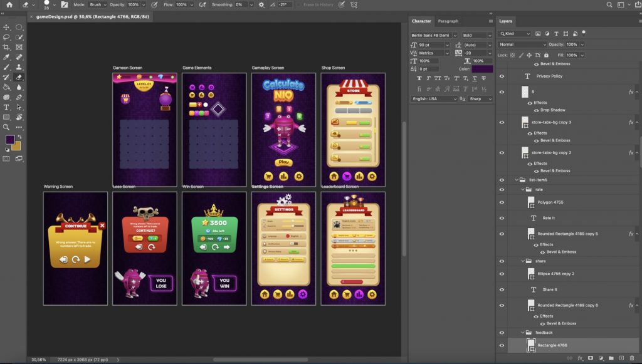Image resolution: width=642 pixels, height=364 pixels.
Task: Open the Berlin Sans FB Demi font dropdown
Action: click(434, 36)
